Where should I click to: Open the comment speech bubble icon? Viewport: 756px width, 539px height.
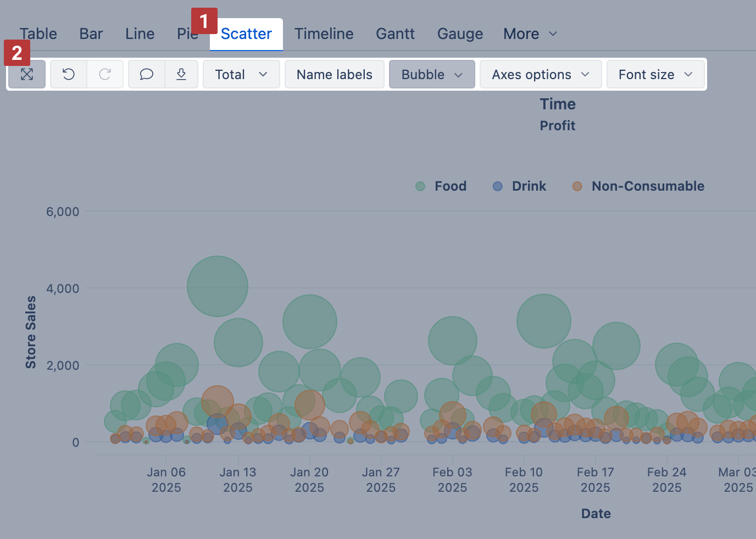coord(147,74)
